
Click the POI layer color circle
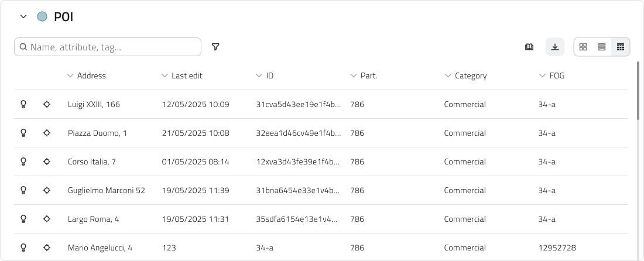click(42, 16)
